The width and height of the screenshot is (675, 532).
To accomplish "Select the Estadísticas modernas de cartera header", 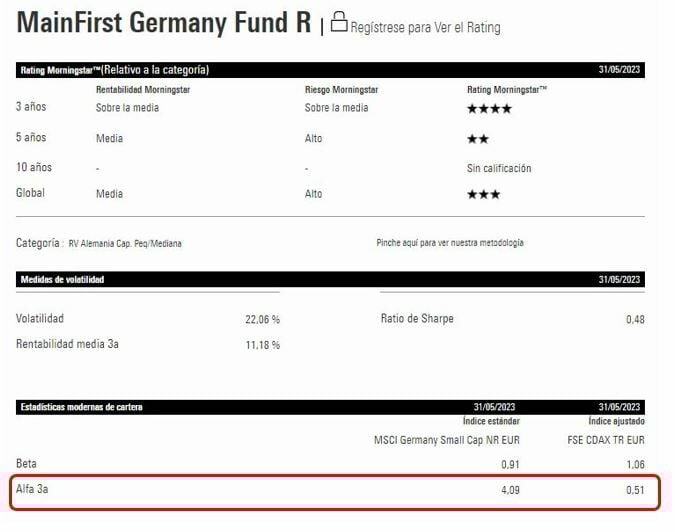I will [x=82, y=407].
